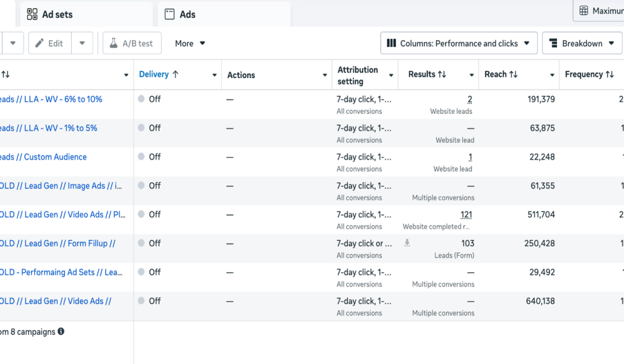Open the Columns: Performance and clicks dropdown

458,44
